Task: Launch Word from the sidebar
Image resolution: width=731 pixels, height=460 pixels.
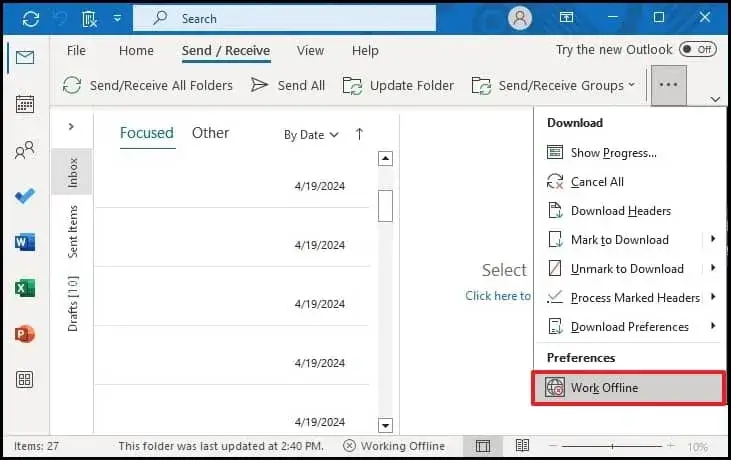Action: [x=25, y=242]
